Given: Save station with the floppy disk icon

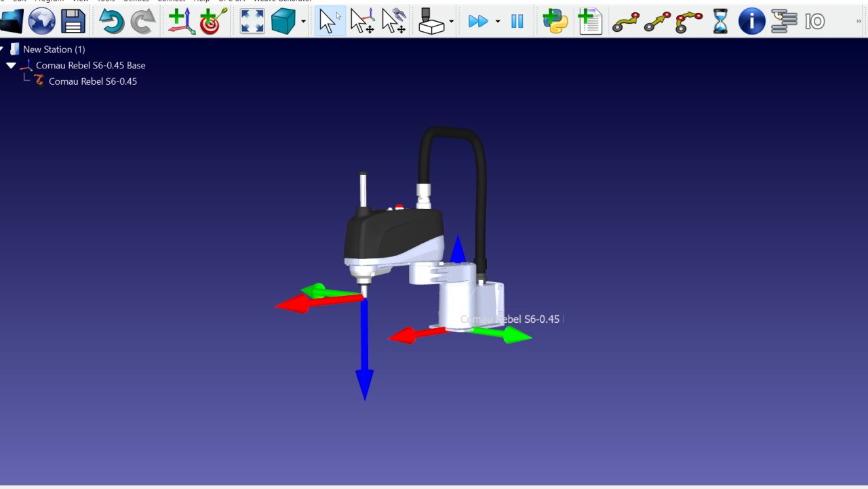Looking at the screenshot, I should click(x=73, y=21).
